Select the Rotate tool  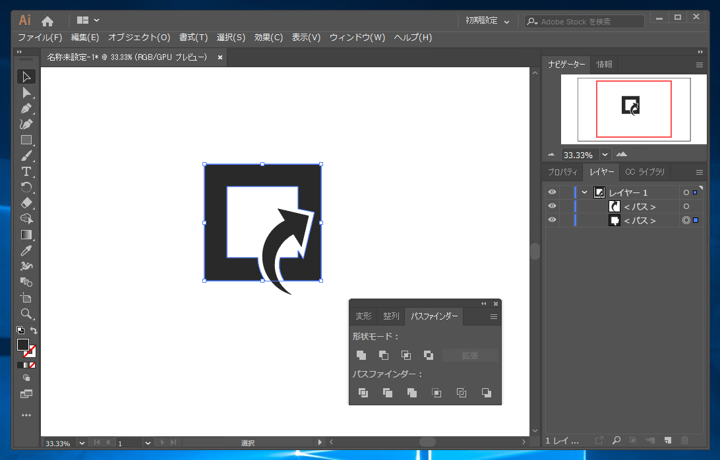pyautogui.click(x=26, y=187)
